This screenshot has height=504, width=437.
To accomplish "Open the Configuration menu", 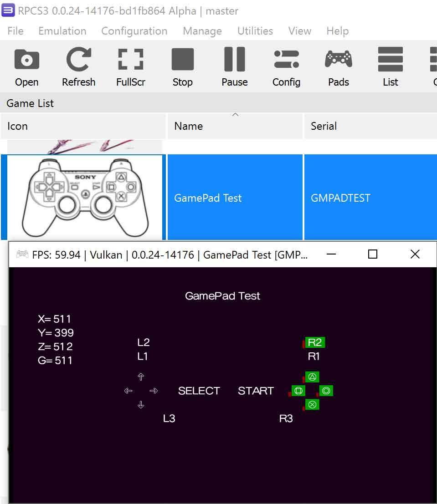I will (134, 31).
